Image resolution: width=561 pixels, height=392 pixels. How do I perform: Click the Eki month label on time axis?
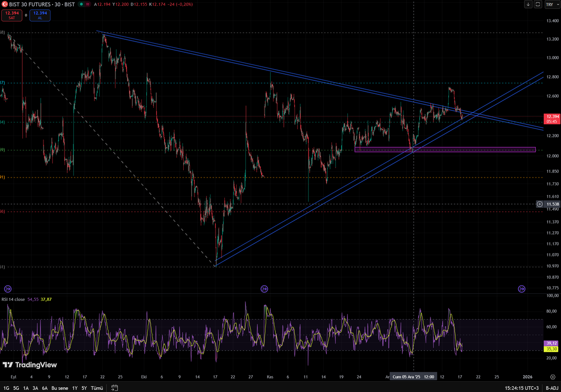tap(144, 377)
